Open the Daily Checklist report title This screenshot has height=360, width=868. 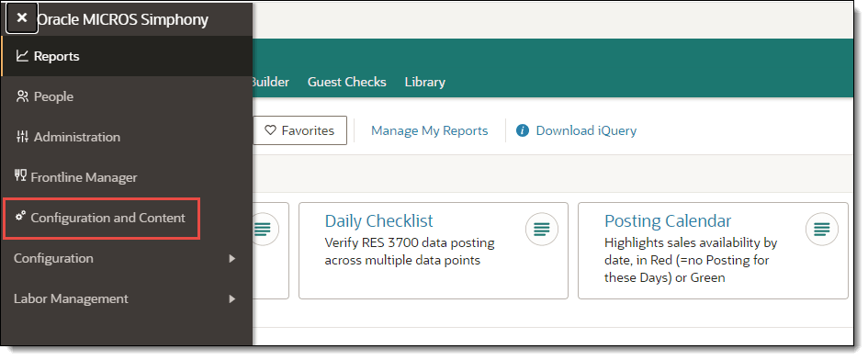379,220
